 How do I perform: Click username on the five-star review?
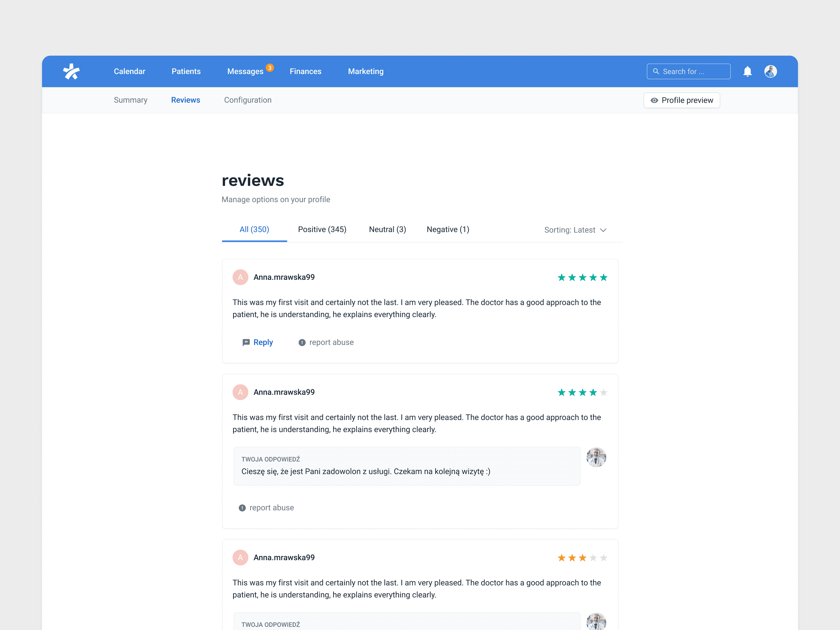[284, 277]
